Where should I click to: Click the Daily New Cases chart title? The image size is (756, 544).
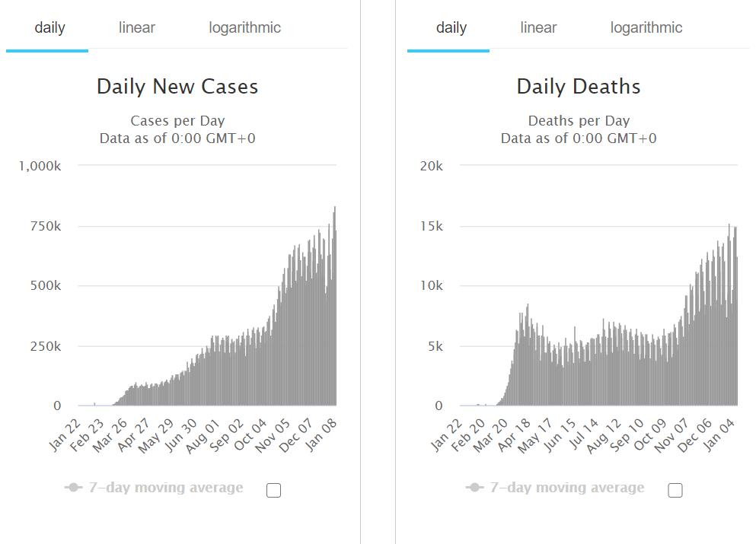tap(177, 87)
